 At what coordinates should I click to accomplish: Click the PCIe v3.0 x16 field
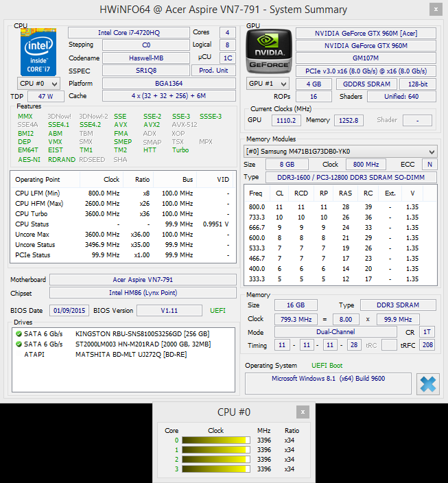coord(366,71)
